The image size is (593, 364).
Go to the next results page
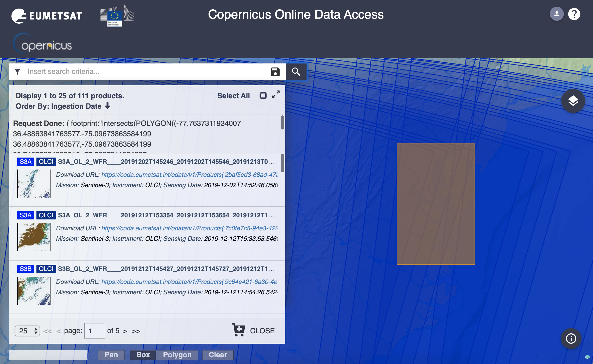125,331
